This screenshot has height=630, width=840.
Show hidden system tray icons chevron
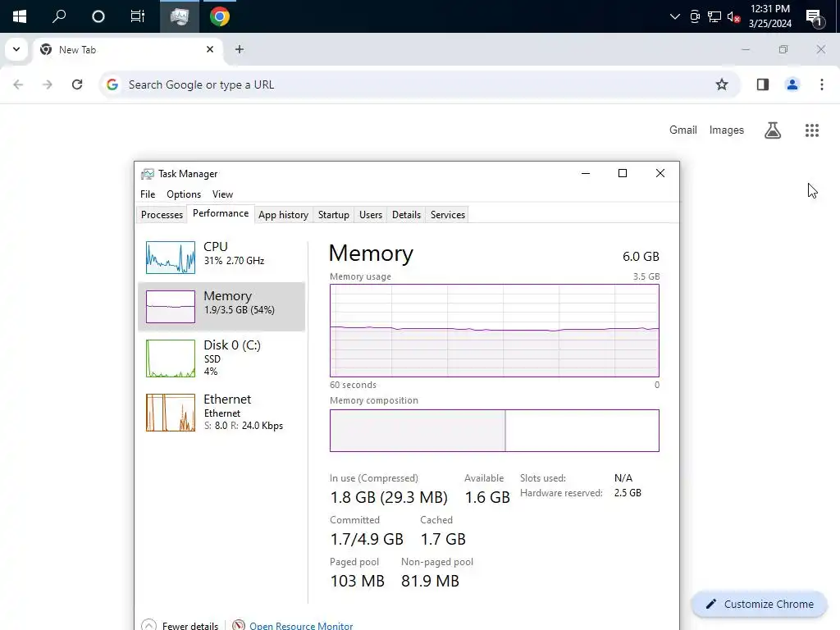tap(675, 16)
